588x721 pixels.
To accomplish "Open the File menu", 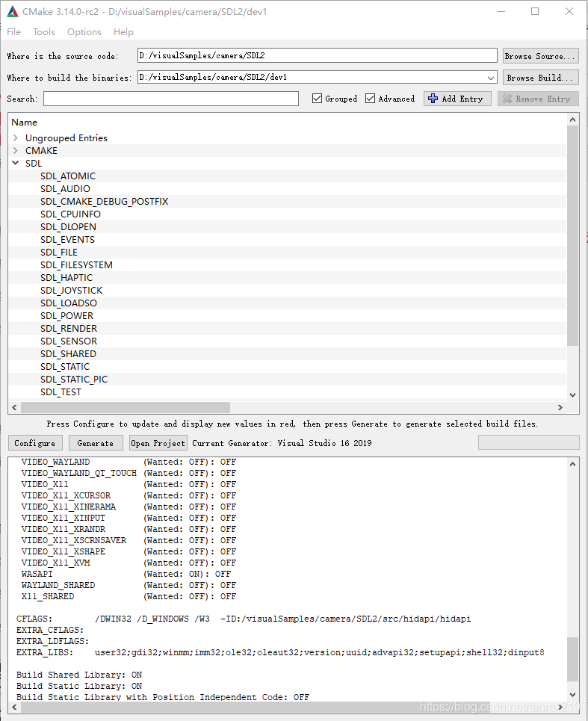I will [13, 31].
